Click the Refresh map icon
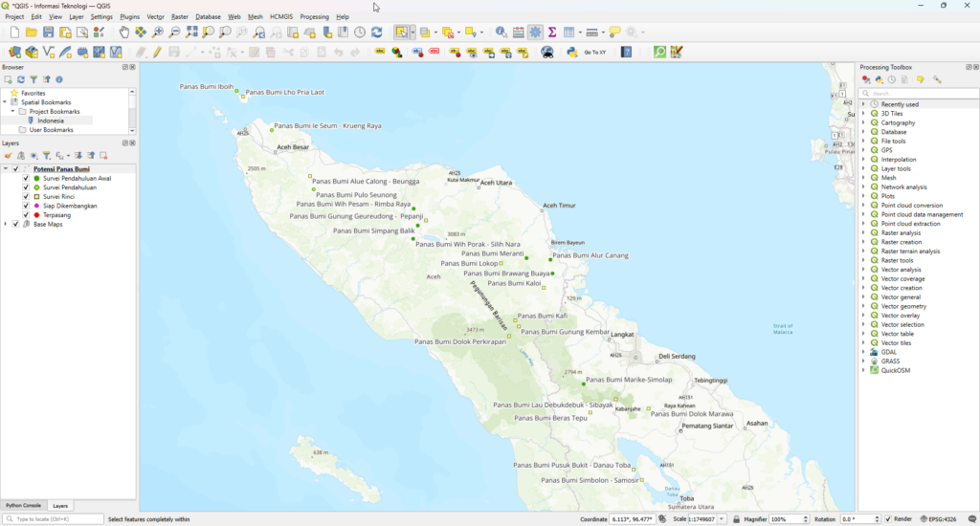980x526 pixels. click(376, 33)
